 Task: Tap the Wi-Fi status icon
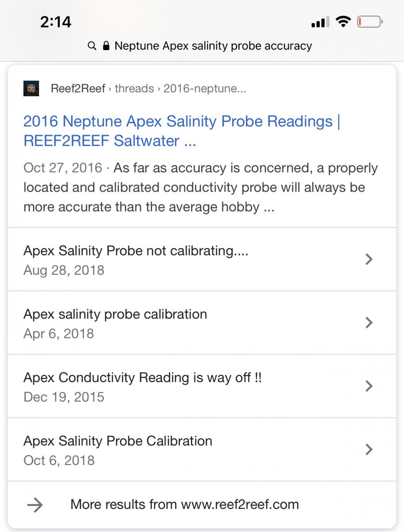click(x=342, y=22)
